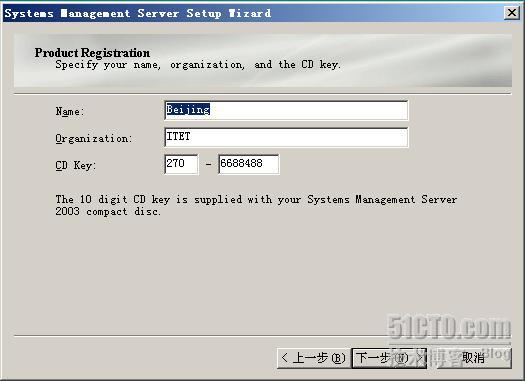525x381 pixels.
Task: Continue with the 下一步 (N) button
Action: pyautogui.click(x=389, y=358)
